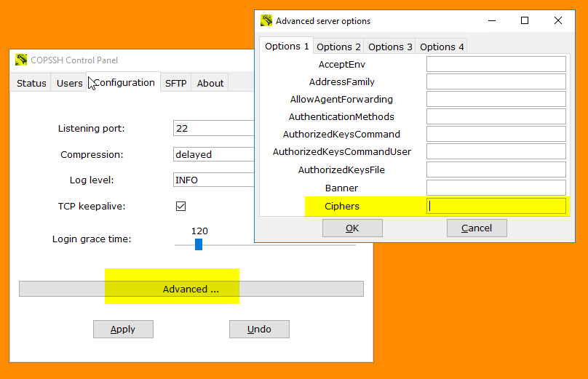Select the Configuration tab
This screenshot has width=588, height=379.
pos(124,82)
